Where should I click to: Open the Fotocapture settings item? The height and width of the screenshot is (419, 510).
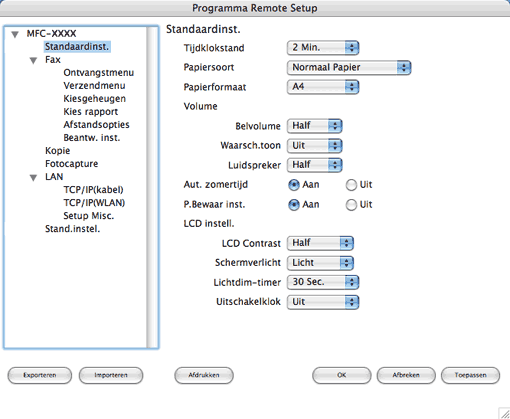(72, 164)
